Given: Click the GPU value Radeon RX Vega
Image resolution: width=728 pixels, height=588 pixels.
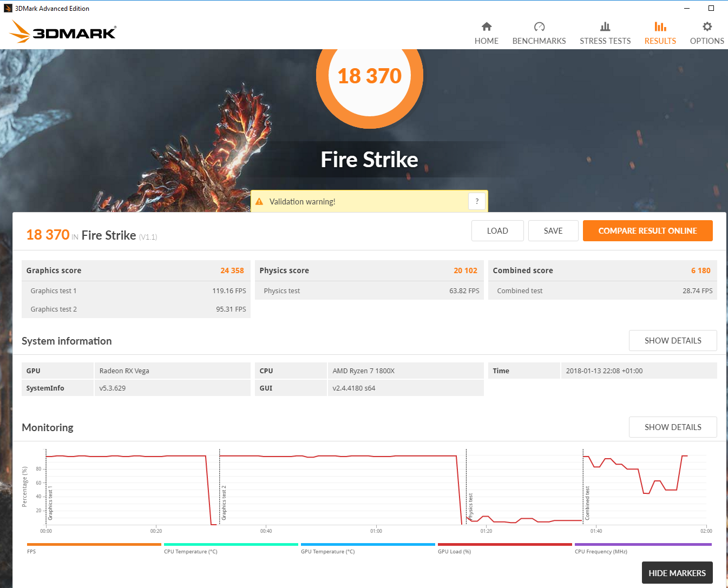Looking at the screenshot, I should pyautogui.click(x=124, y=371).
